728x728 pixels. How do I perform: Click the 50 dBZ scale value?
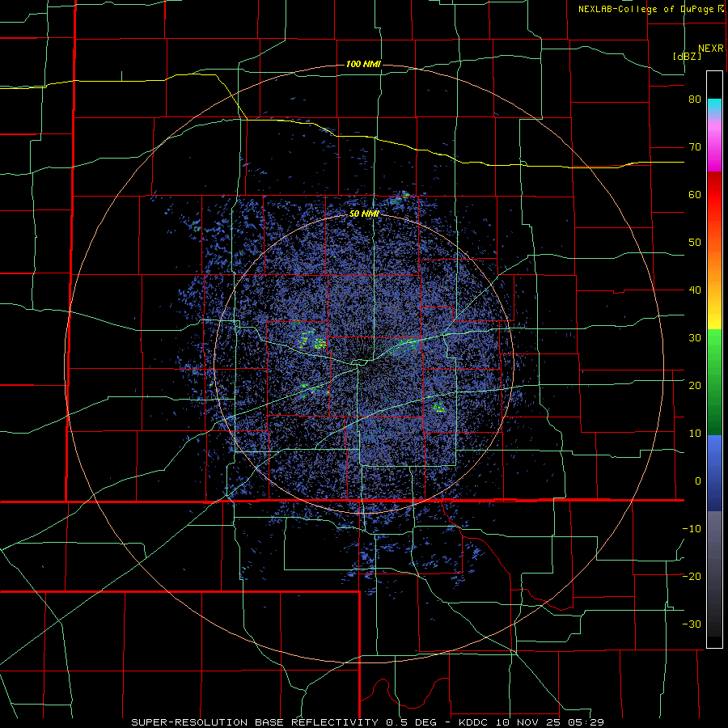[x=695, y=243]
